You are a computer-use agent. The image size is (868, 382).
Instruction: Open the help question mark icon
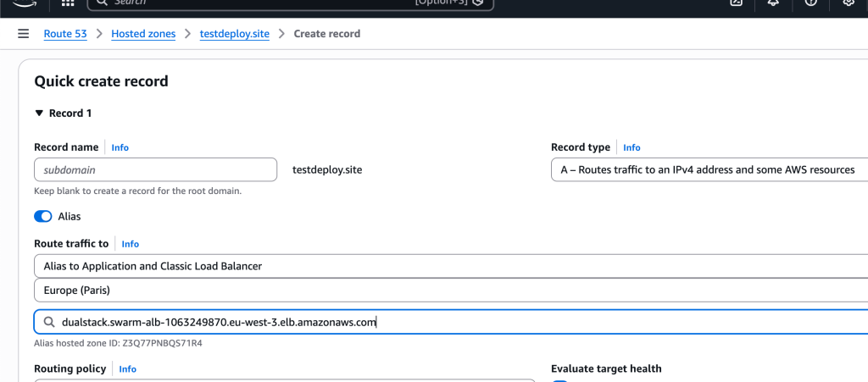pyautogui.click(x=811, y=3)
